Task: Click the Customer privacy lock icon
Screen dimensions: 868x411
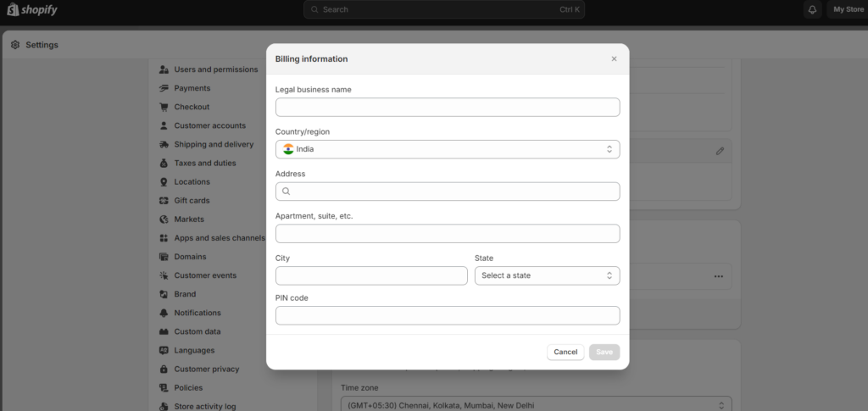Action: point(164,369)
